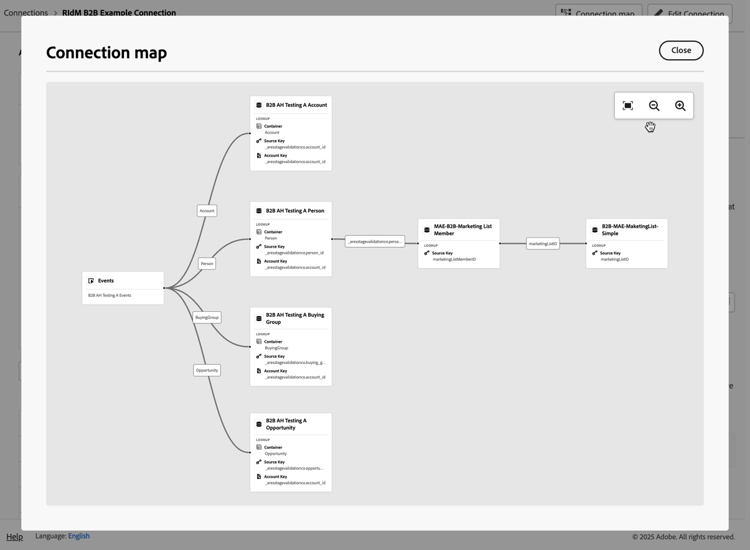Click the Container icon in the Opportunity node
Image resolution: width=750 pixels, height=550 pixels.
(259, 447)
